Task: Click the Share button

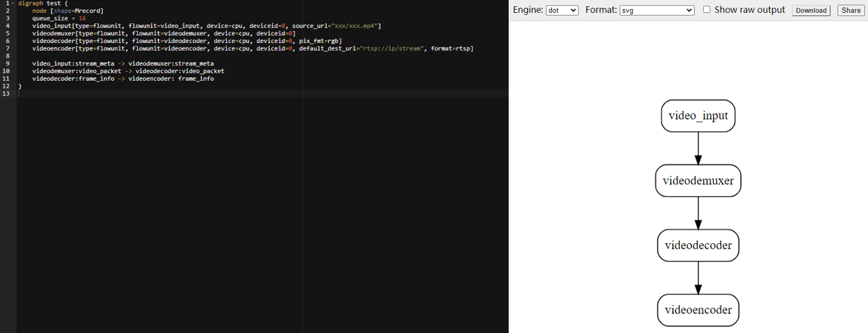Action: click(851, 11)
